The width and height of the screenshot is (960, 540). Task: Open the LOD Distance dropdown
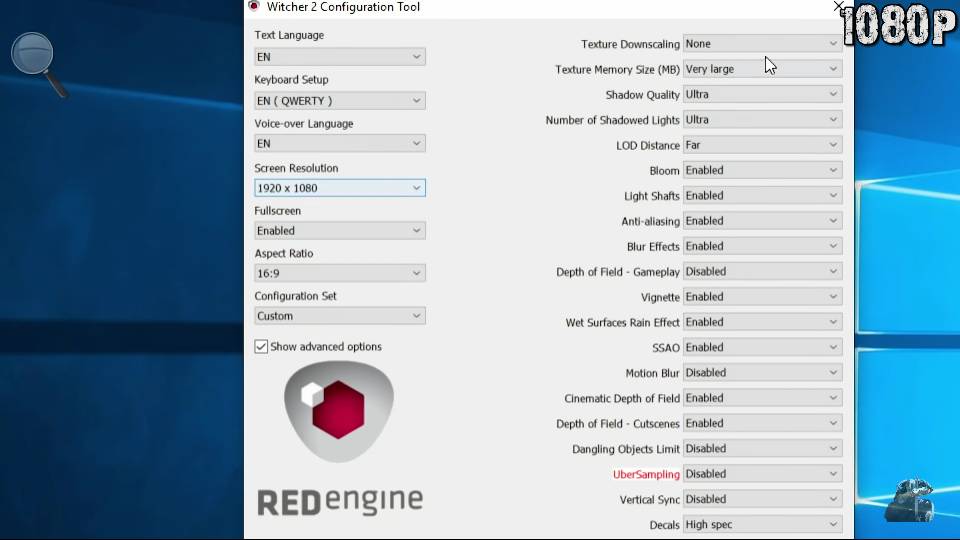tap(762, 145)
